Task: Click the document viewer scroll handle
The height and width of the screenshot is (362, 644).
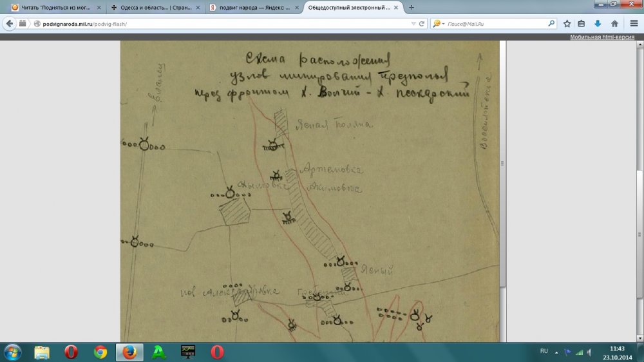Action: point(502,164)
